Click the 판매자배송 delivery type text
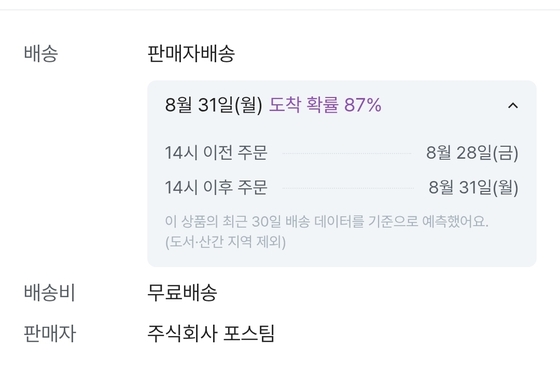 [x=191, y=54]
